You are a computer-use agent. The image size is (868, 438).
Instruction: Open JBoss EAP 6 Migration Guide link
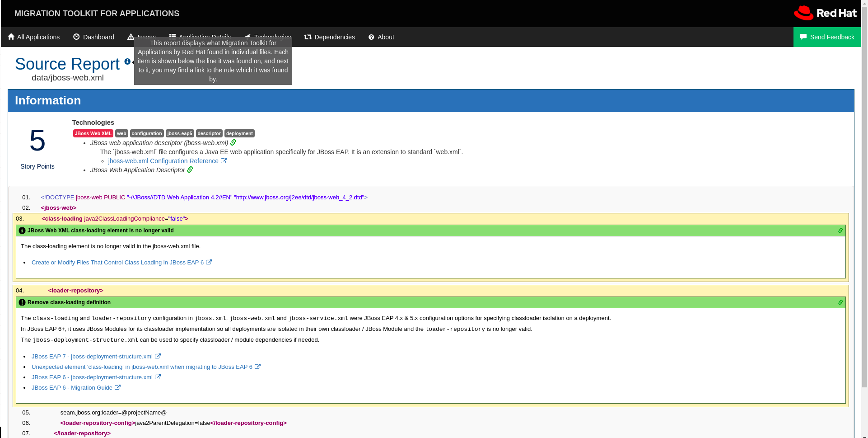click(72, 388)
